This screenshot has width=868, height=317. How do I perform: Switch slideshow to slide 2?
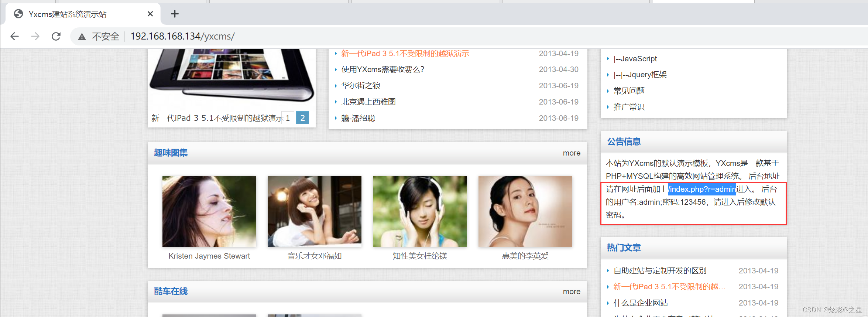coord(302,118)
